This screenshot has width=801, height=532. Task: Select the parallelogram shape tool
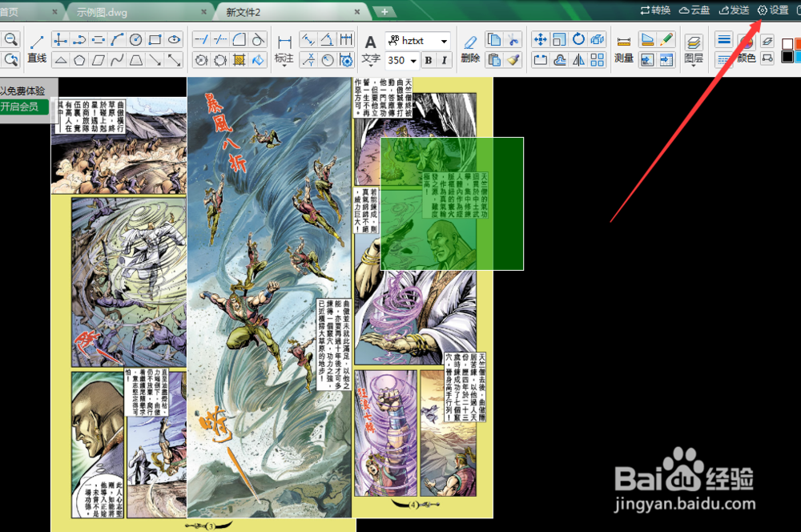click(x=98, y=60)
